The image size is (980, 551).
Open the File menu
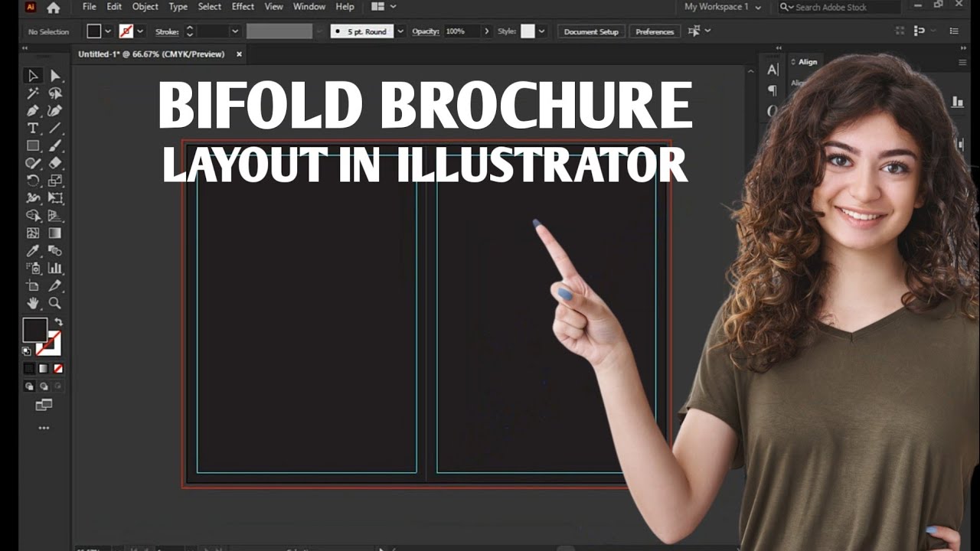[x=90, y=6]
